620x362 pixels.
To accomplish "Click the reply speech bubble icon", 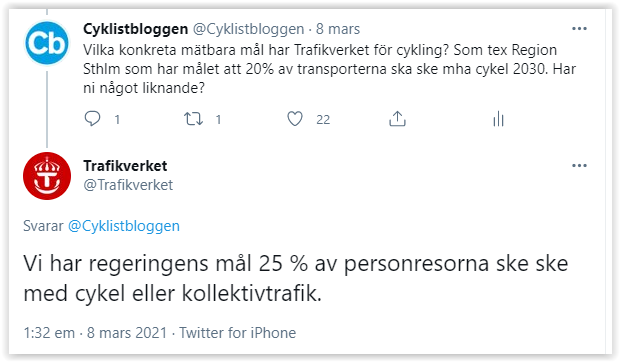I will pyautogui.click(x=93, y=119).
